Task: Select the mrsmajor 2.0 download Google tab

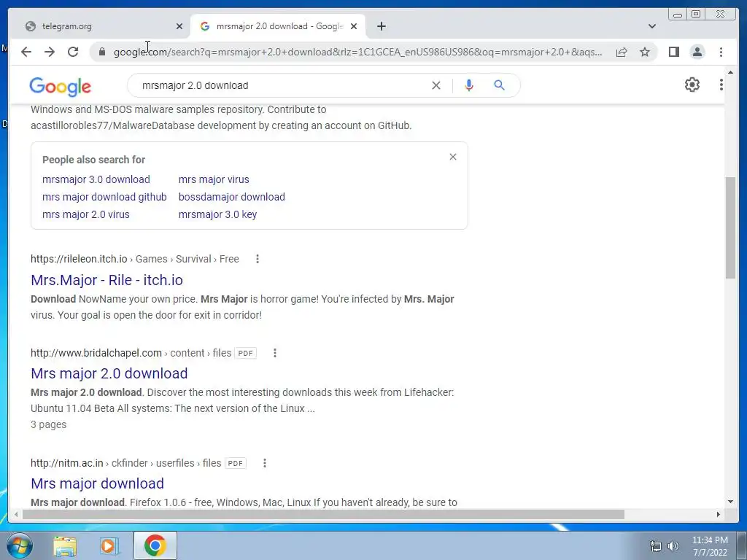Action: click(x=278, y=26)
